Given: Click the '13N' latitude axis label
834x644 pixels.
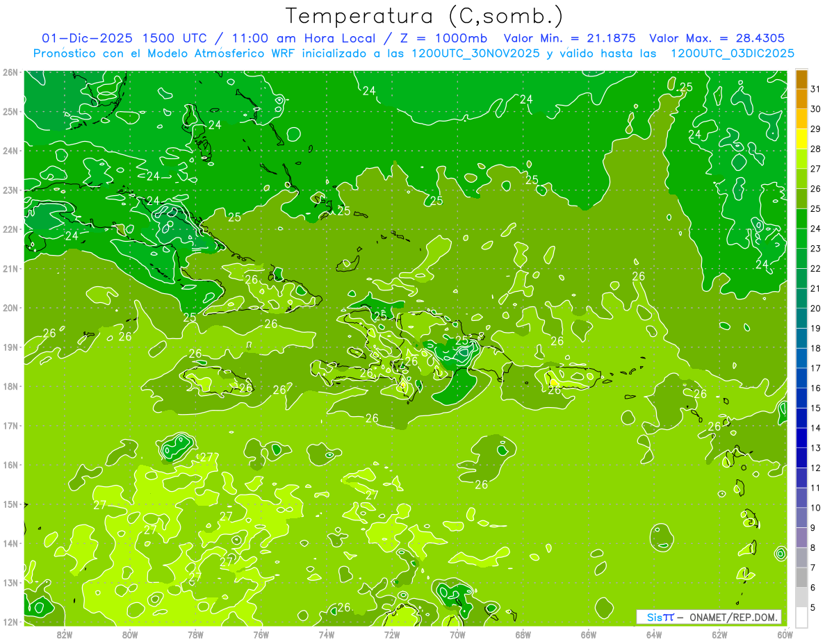Looking at the screenshot, I should (x=10, y=582).
